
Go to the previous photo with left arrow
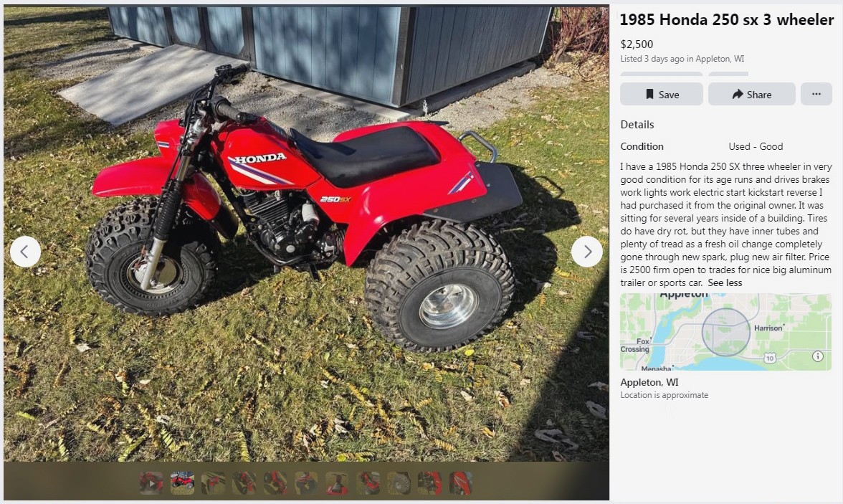click(x=25, y=251)
